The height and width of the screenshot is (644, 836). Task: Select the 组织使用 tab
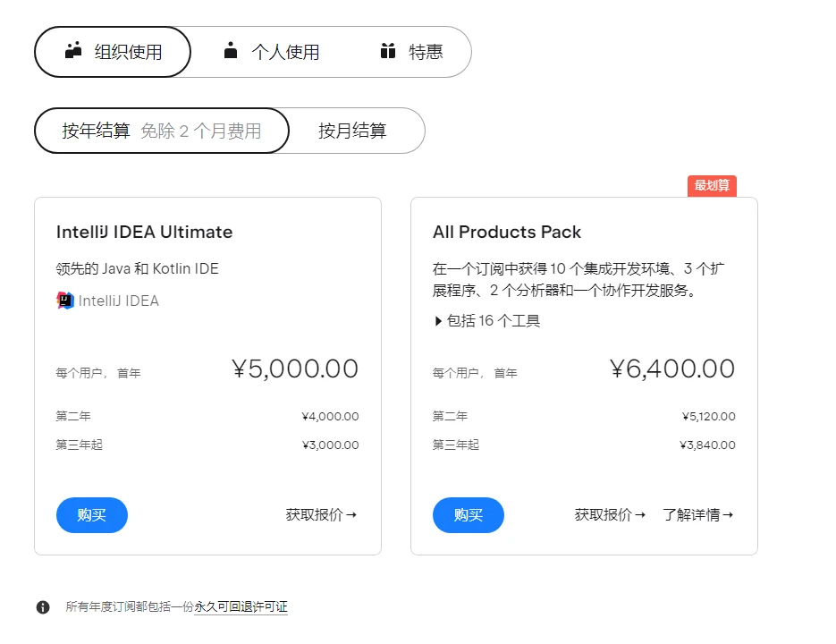tap(113, 52)
